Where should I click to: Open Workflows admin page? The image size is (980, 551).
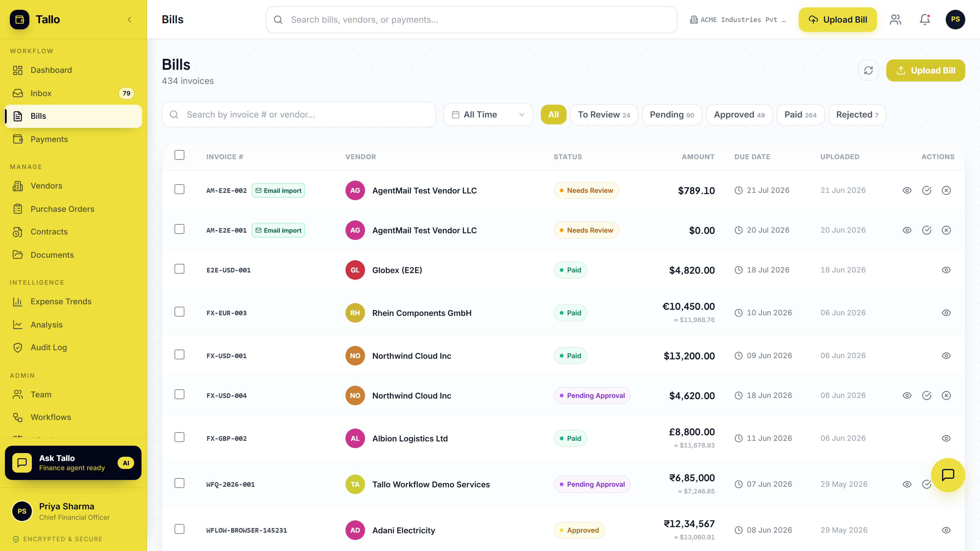pyautogui.click(x=73, y=417)
